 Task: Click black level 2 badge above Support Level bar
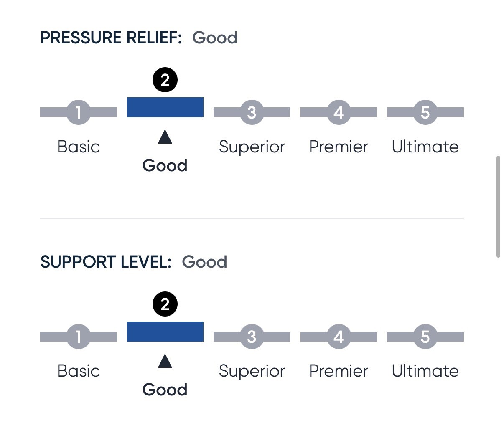[165, 304]
